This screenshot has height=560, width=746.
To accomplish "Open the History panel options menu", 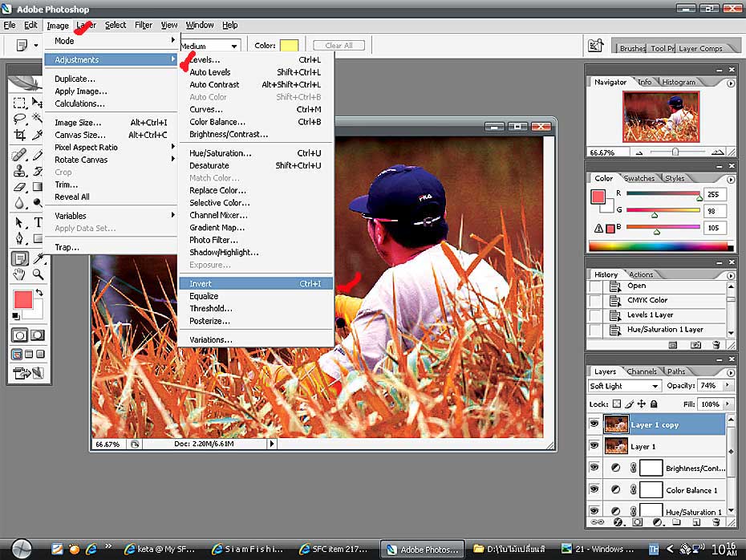I will tap(730, 275).
